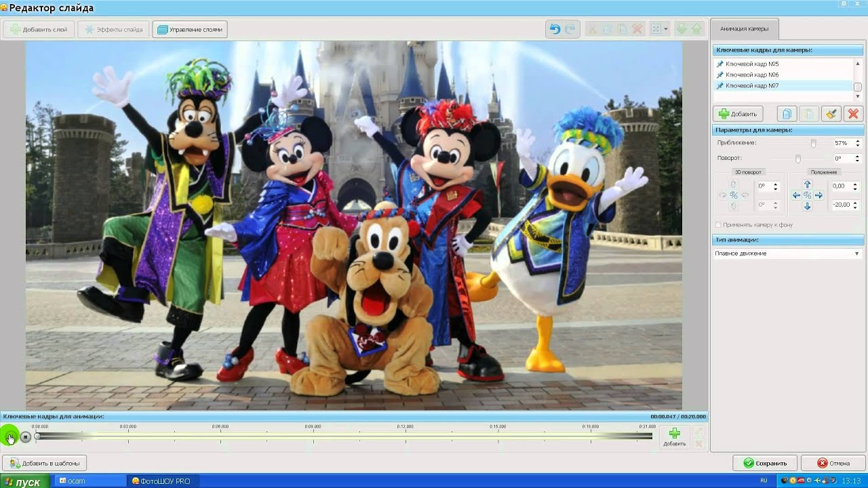Click Добавить слой button
The image size is (868, 488).
(38, 29)
